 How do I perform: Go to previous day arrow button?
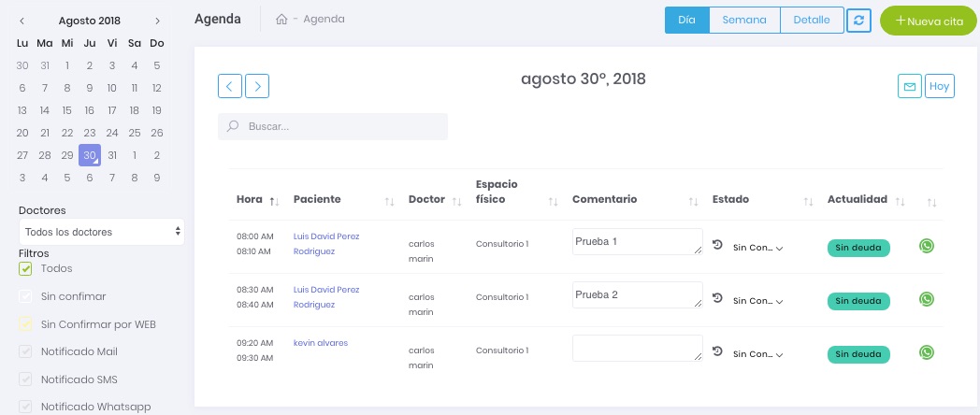click(x=230, y=86)
